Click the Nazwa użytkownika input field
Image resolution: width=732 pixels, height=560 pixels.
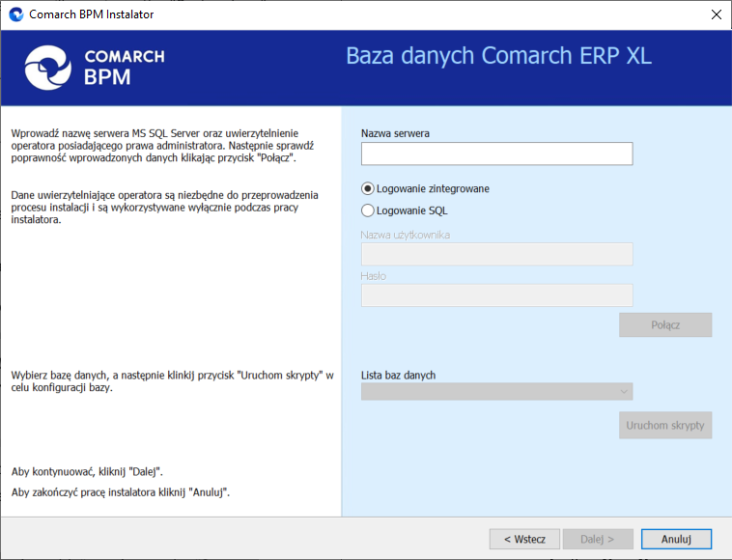pyautogui.click(x=496, y=254)
